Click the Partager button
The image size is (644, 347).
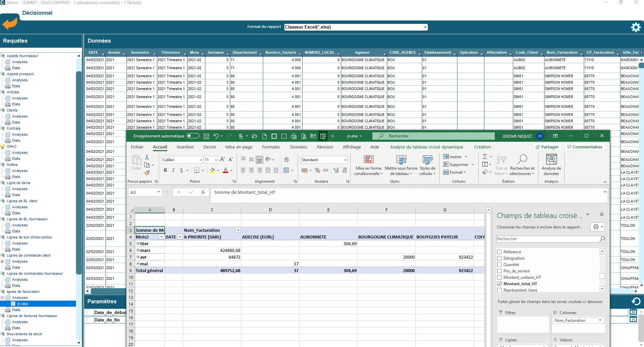click(x=547, y=147)
